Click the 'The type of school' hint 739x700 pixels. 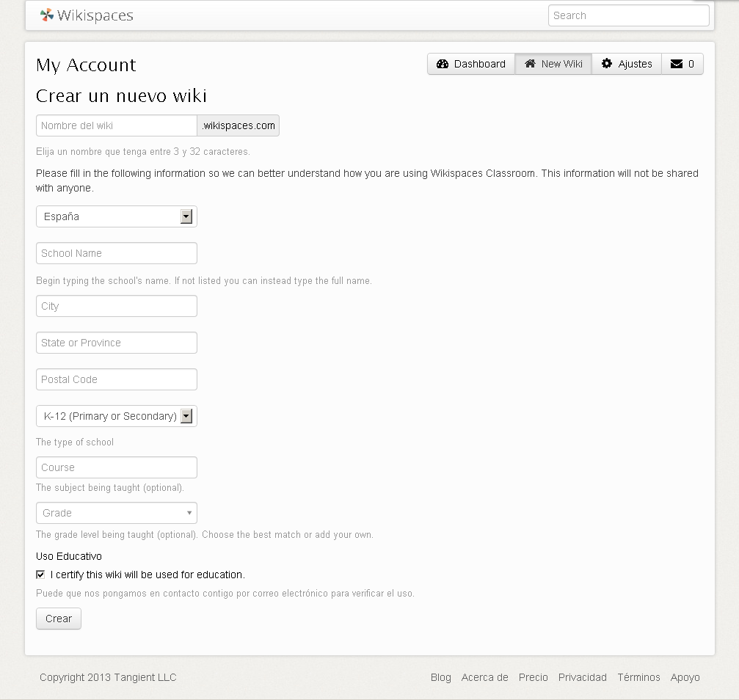click(x=74, y=442)
